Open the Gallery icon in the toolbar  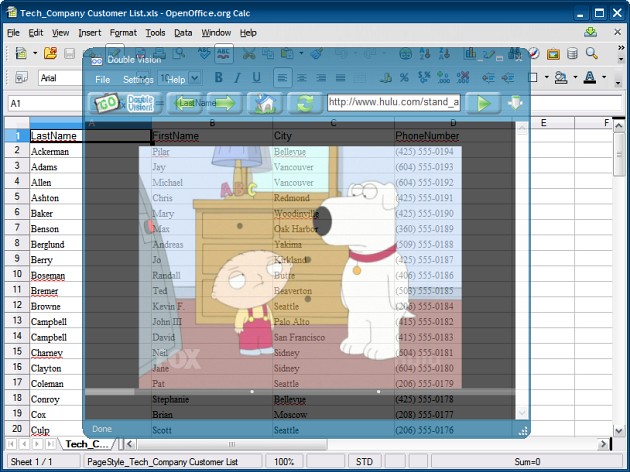point(553,53)
